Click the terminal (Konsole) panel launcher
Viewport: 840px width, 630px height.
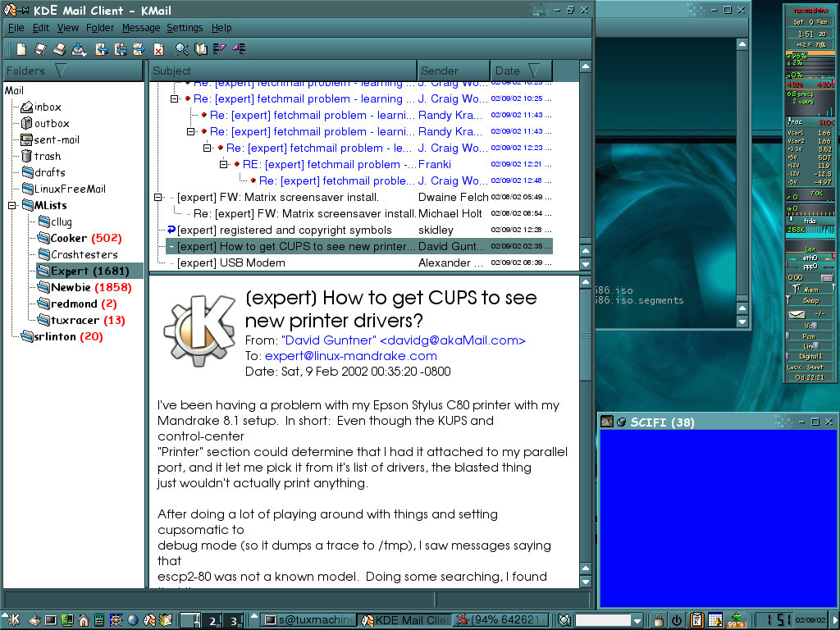point(50,620)
